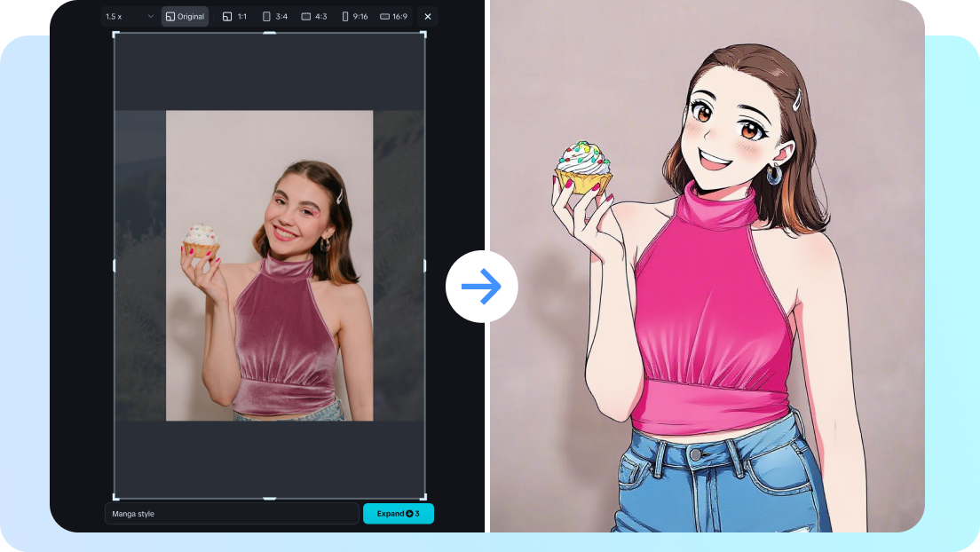Click the right edge middle crop handle
This screenshot has width=980, height=552.
pos(425,265)
